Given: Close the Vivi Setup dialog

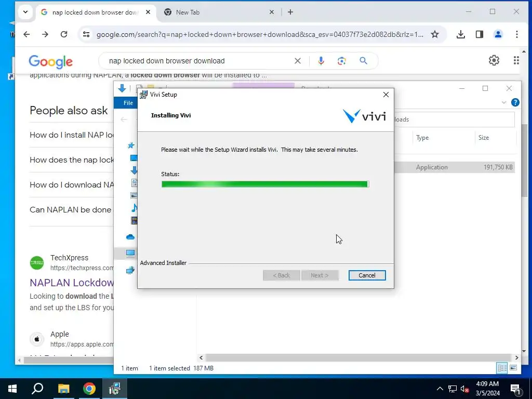Looking at the screenshot, I should [x=386, y=95].
